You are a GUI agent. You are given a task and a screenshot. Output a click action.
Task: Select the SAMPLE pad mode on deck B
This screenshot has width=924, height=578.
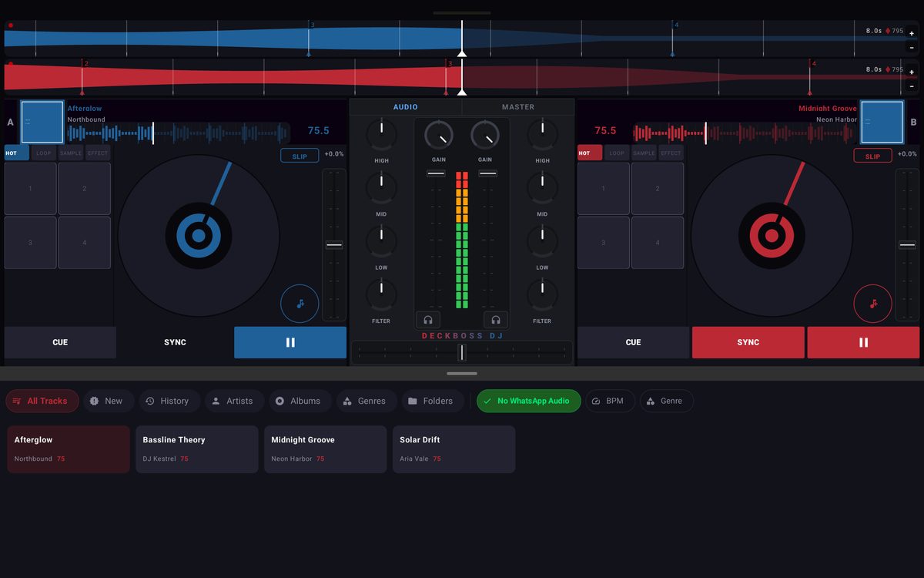click(644, 153)
